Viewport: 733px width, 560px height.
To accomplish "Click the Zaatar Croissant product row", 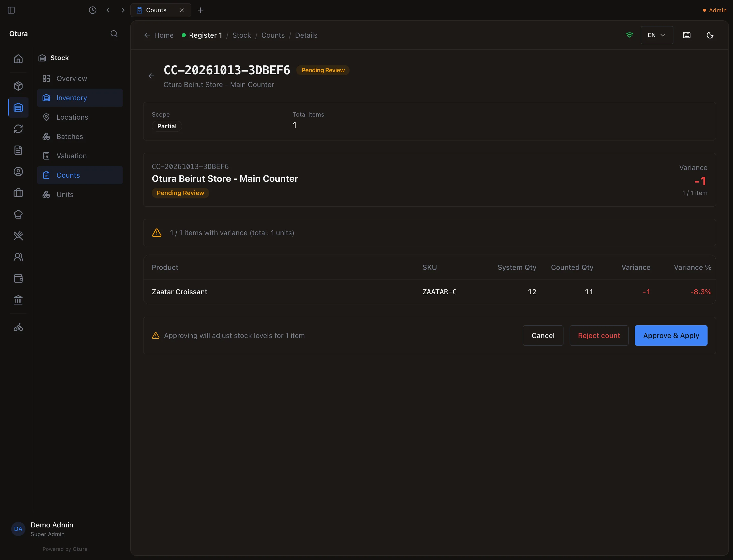I will click(x=429, y=292).
